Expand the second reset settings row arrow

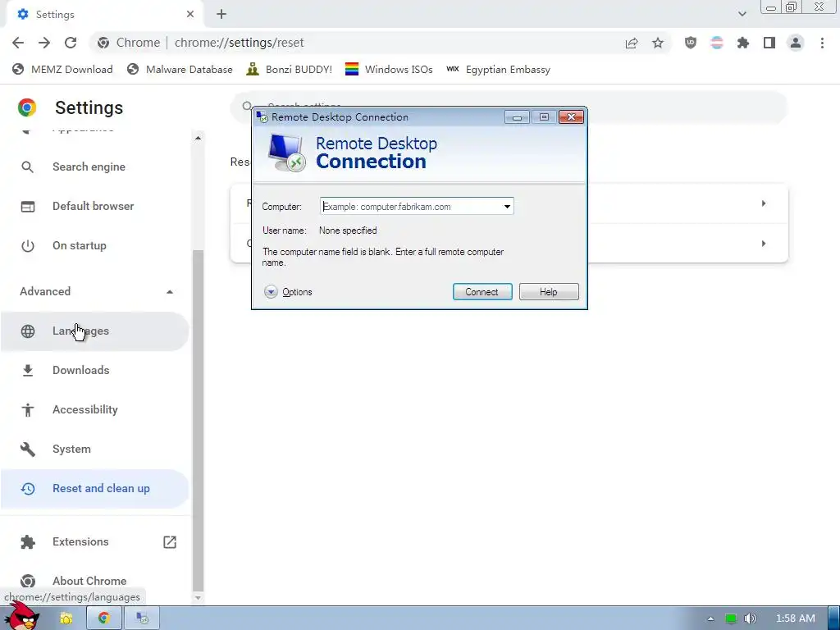click(764, 244)
